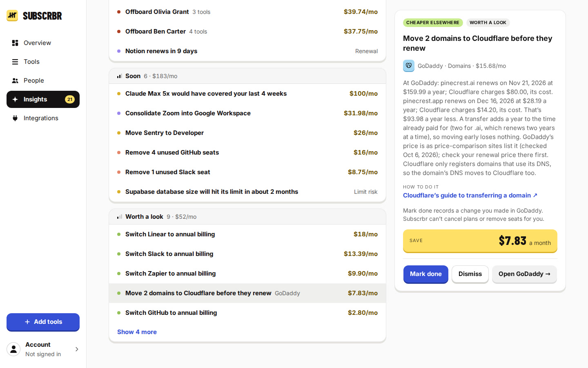Image resolution: width=588 pixels, height=368 pixels.
Task: Click the GoDaddy logo in the detail panel
Action: 409,66
